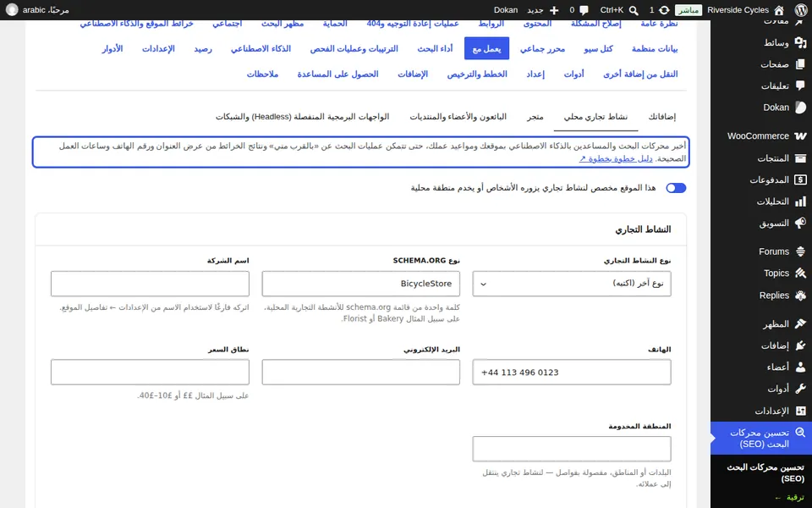Image resolution: width=812 pixels, height=508 pixels.
Task: Click the home icon beside Riverside Cycles
Action: tap(779, 10)
